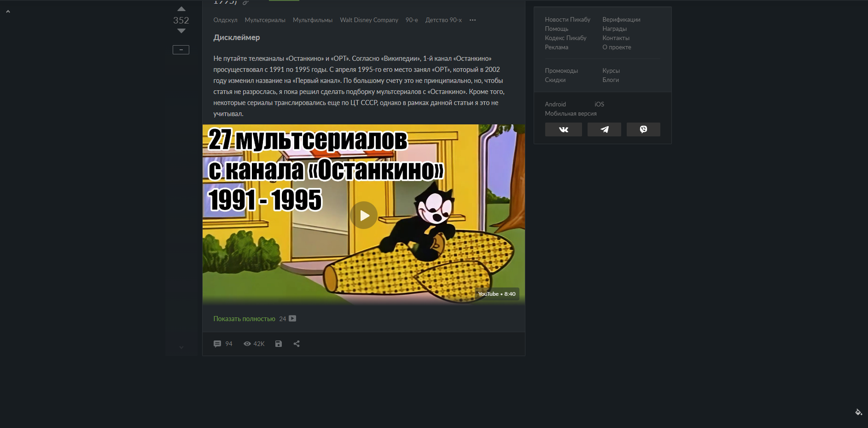Open the Детство 90-х tag
Viewport: 868px width, 428px height.
tap(443, 20)
